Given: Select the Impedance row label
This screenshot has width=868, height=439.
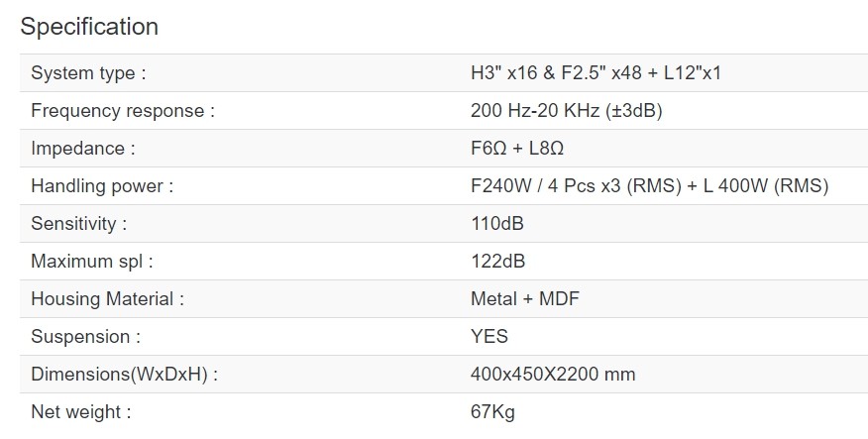Looking at the screenshot, I should click(83, 149).
